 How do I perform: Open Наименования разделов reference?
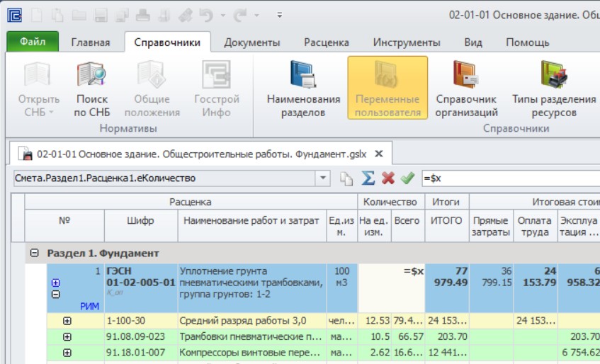point(303,89)
